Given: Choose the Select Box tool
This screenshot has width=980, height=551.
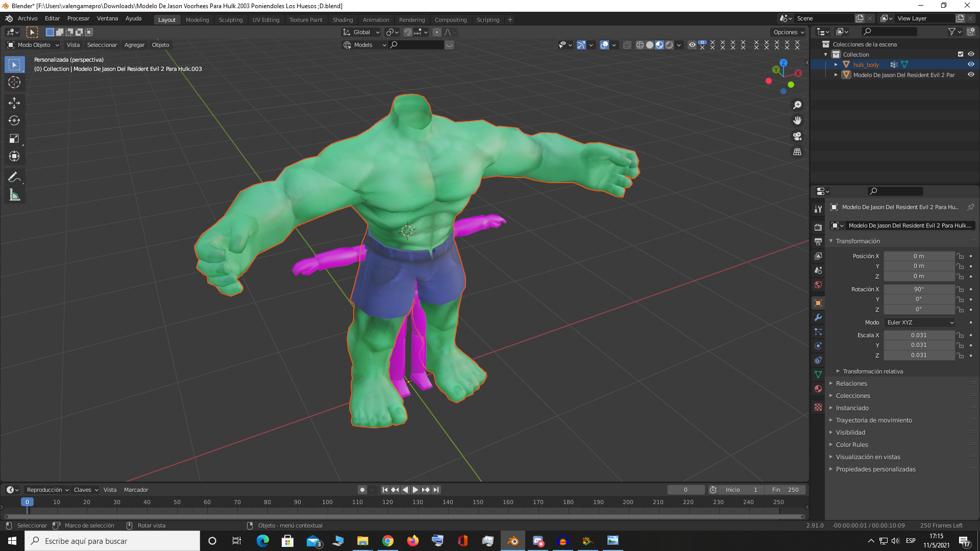Looking at the screenshot, I should 14,65.
